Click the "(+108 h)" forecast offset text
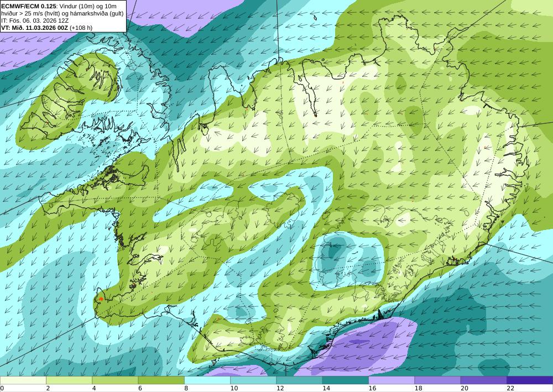Screen dimensions: 553x392 (81, 28)
